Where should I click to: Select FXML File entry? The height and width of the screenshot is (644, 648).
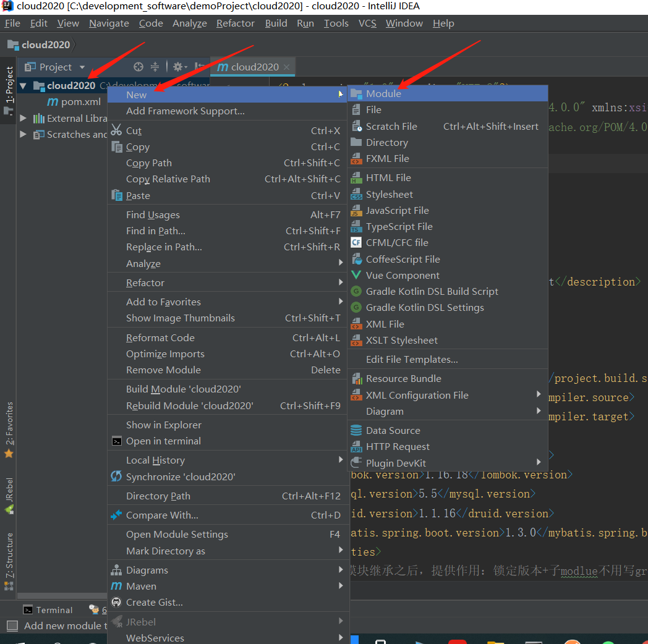[x=448, y=159]
